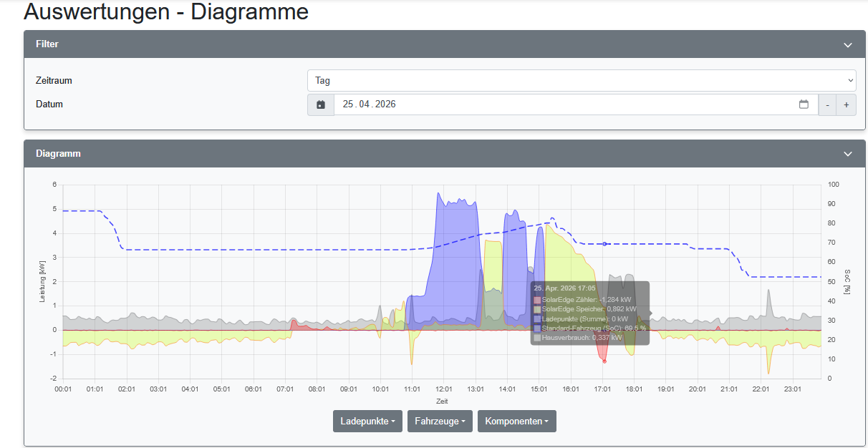Click the caret icon on the Fahrzeuge button
Viewport: 868px width, 448px height.
pos(463,421)
